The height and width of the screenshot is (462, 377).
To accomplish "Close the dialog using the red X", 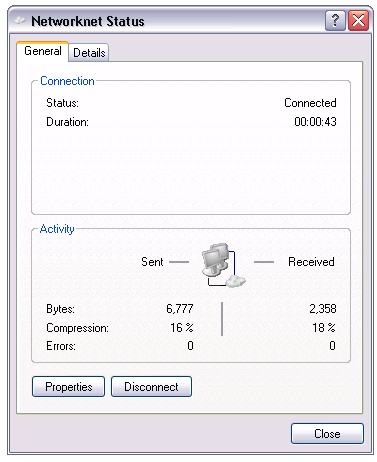I will pyautogui.click(x=358, y=21).
